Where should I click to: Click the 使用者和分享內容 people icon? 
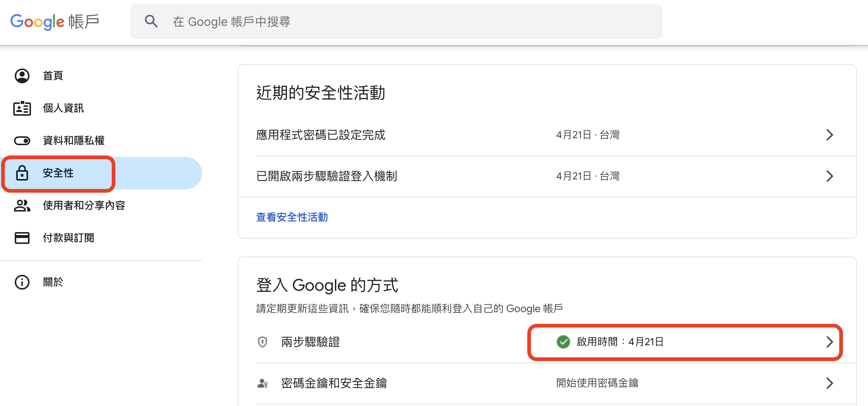click(22, 206)
